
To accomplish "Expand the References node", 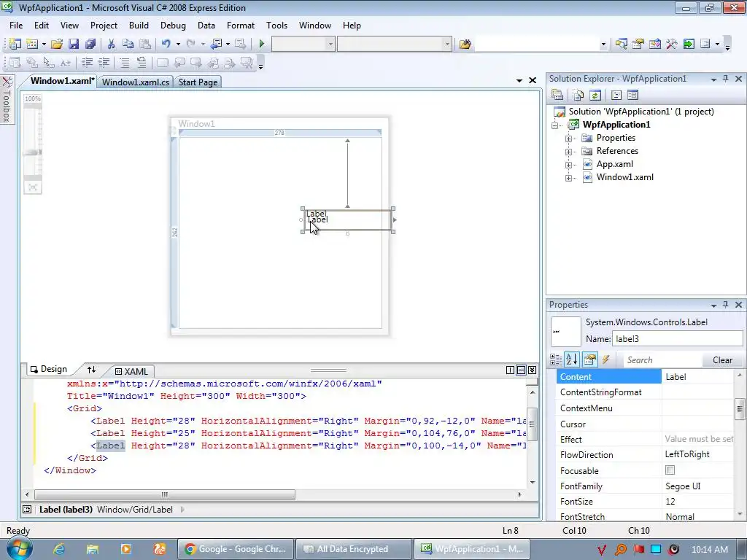I will click(x=568, y=152).
